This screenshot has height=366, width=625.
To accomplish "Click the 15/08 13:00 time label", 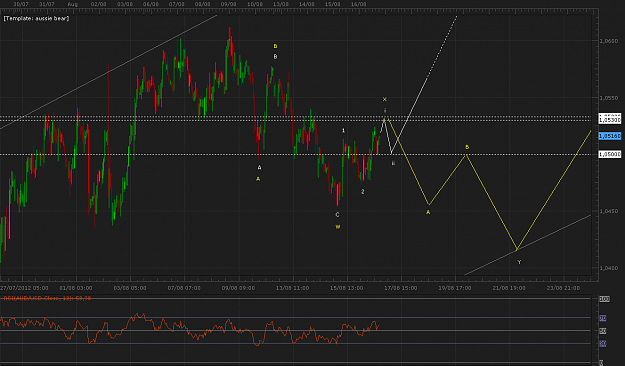I will [347, 288].
